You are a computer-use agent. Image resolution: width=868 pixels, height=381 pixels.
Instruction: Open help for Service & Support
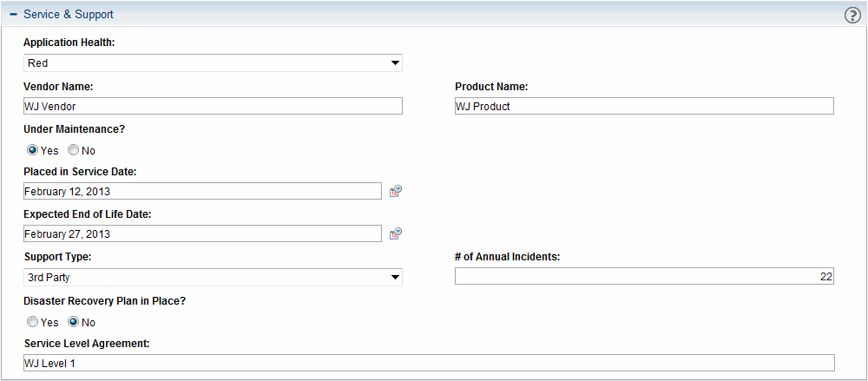coord(852,15)
